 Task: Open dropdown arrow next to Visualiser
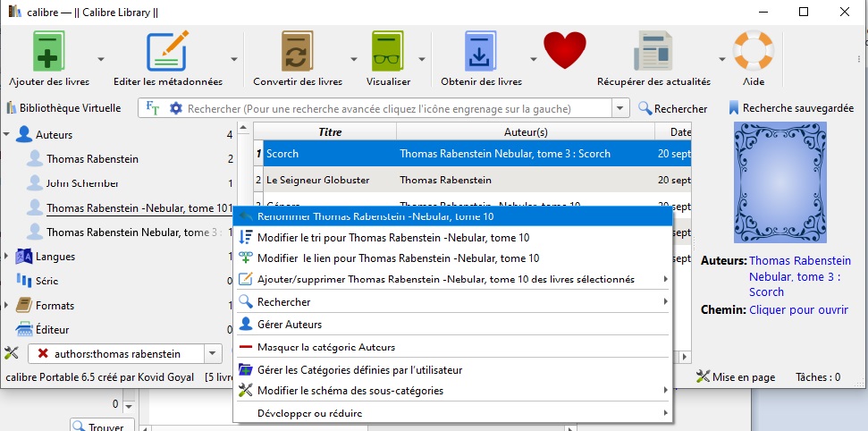coord(422,59)
